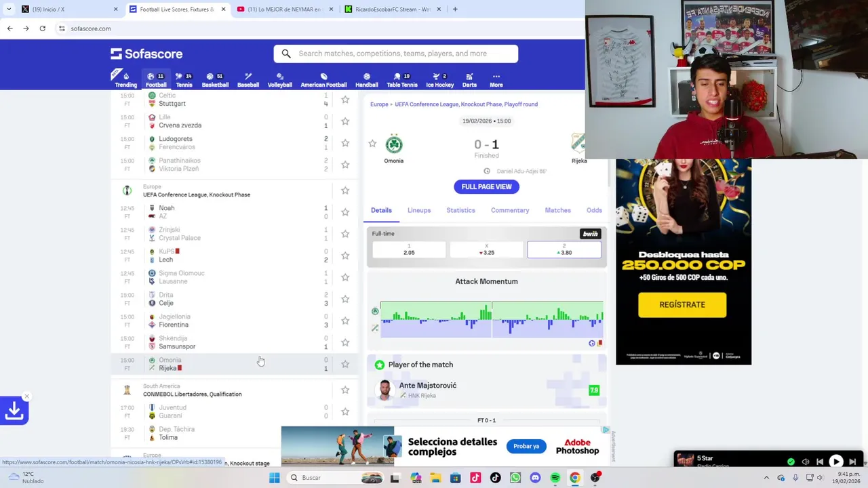Select the American Football category

click(x=323, y=80)
